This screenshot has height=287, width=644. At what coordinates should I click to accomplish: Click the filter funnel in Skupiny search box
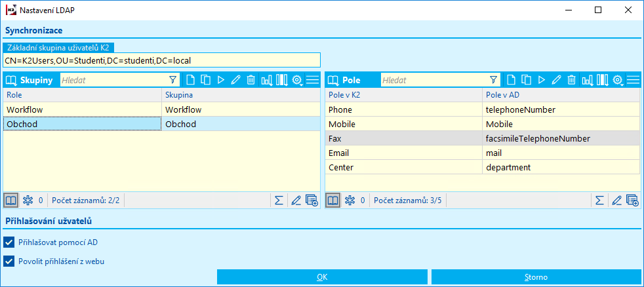tap(173, 80)
